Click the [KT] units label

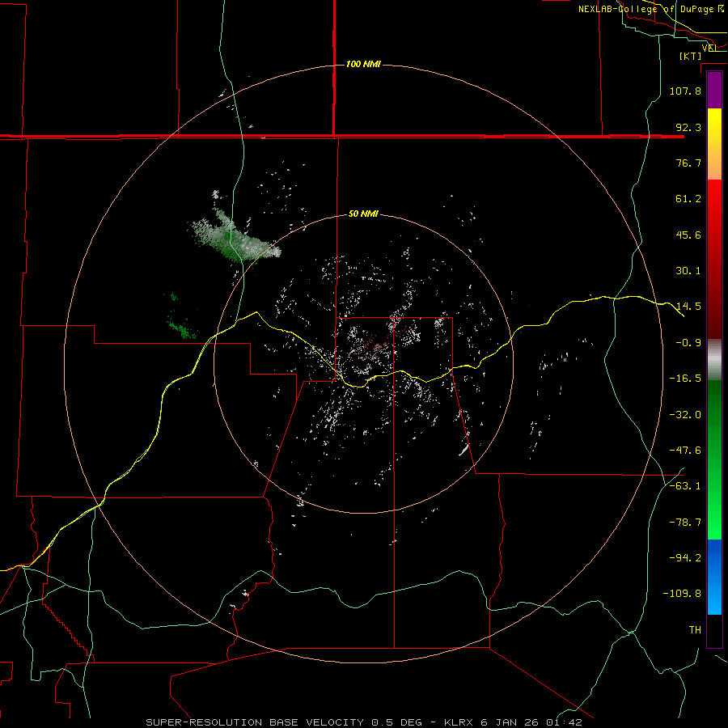pos(691,56)
